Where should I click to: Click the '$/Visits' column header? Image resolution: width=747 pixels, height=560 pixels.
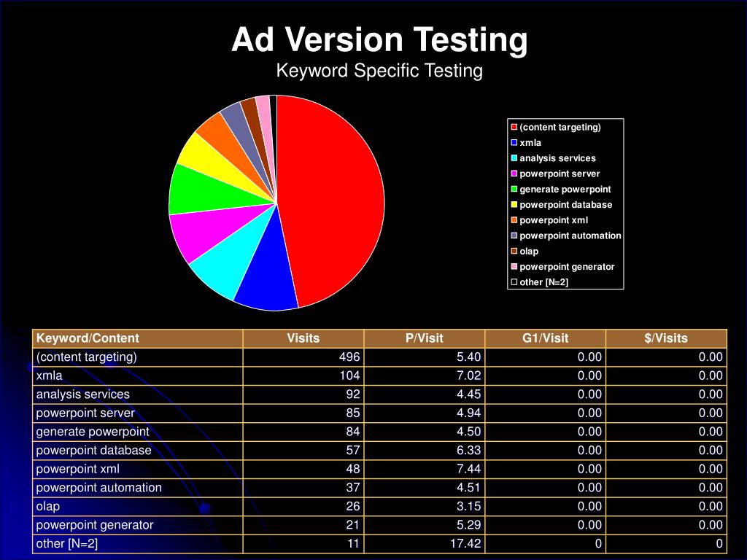point(666,338)
